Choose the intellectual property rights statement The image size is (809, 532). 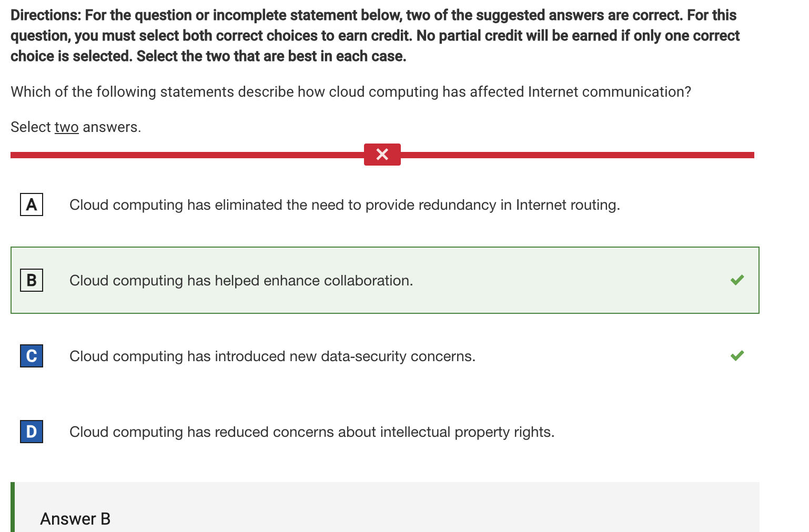click(312, 432)
